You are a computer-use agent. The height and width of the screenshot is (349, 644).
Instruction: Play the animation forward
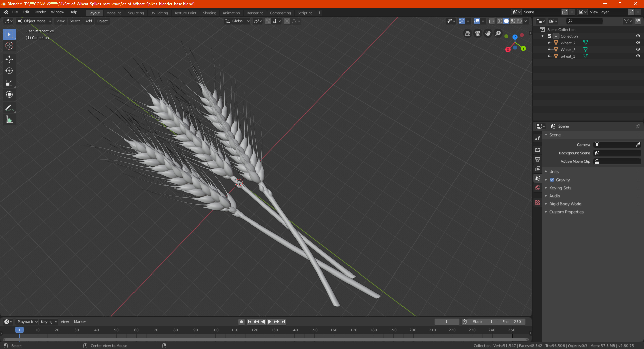click(x=270, y=322)
